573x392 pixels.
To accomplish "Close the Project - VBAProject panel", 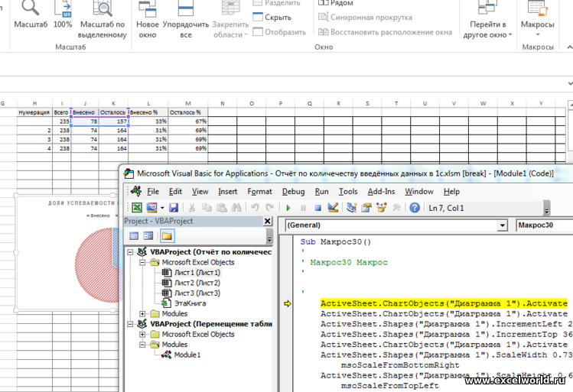I will (267, 222).
